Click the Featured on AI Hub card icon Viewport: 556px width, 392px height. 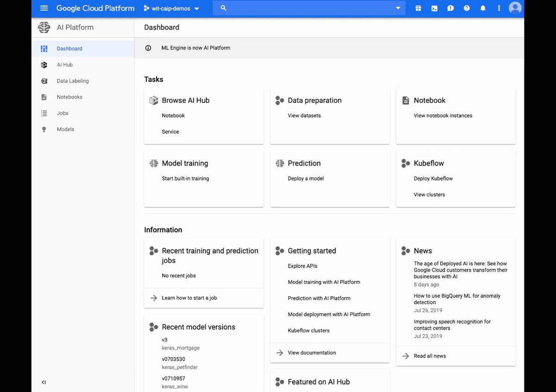pyautogui.click(x=280, y=382)
